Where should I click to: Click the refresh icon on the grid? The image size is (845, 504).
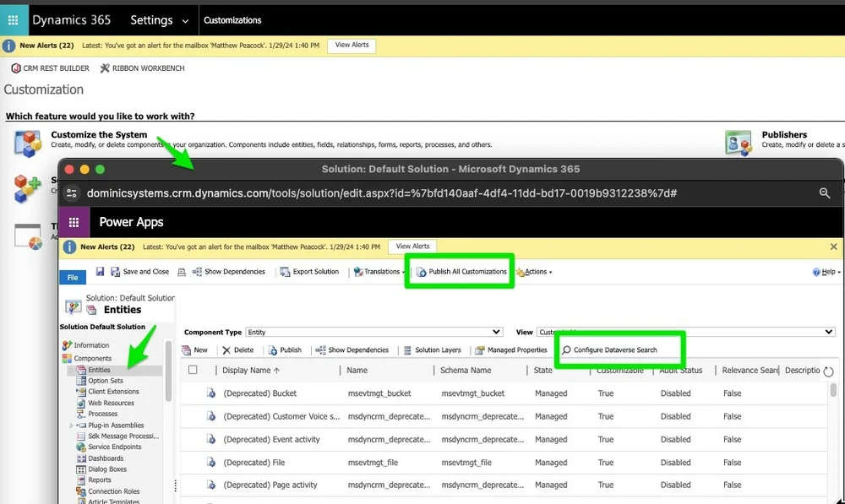[x=828, y=371]
